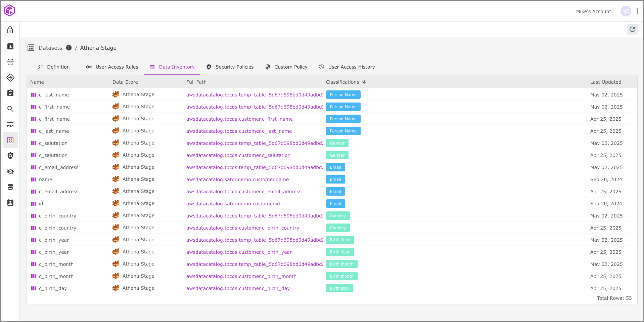Switch to the User Access Rules tab

(112, 67)
